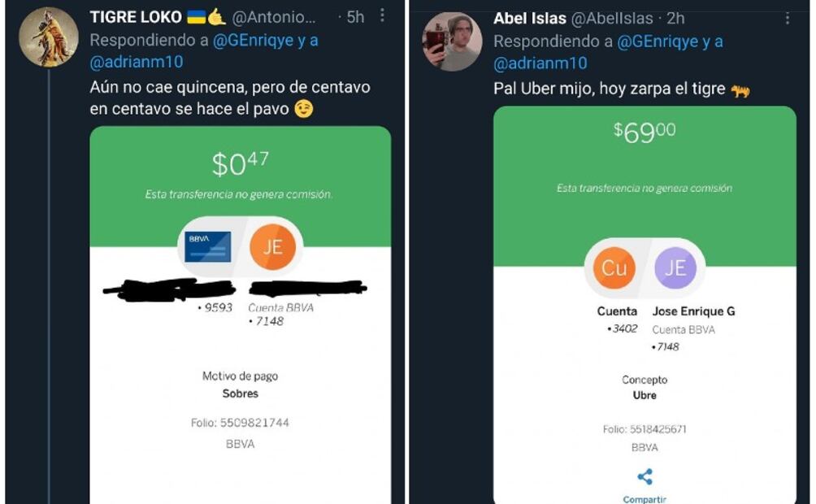Click the orange Cu account circle
The width and height of the screenshot is (816, 504).
coord(614,267)
